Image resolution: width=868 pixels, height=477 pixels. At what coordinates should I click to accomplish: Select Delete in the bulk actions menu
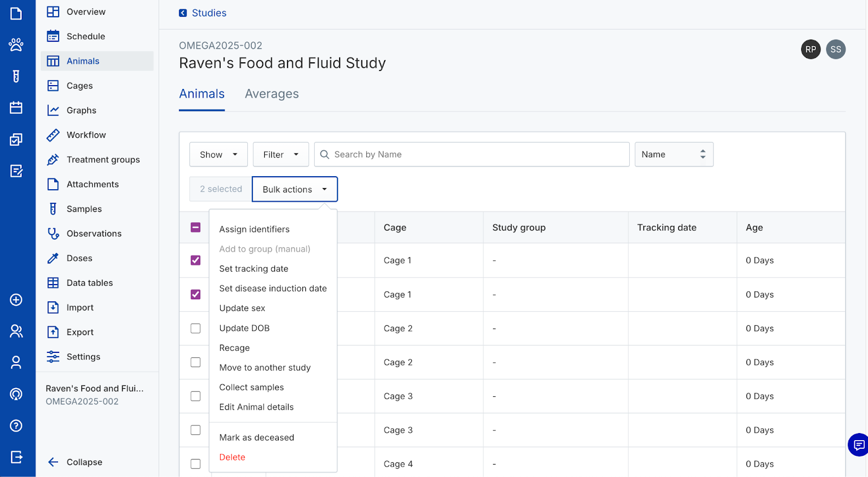click(x=232, y=457)
